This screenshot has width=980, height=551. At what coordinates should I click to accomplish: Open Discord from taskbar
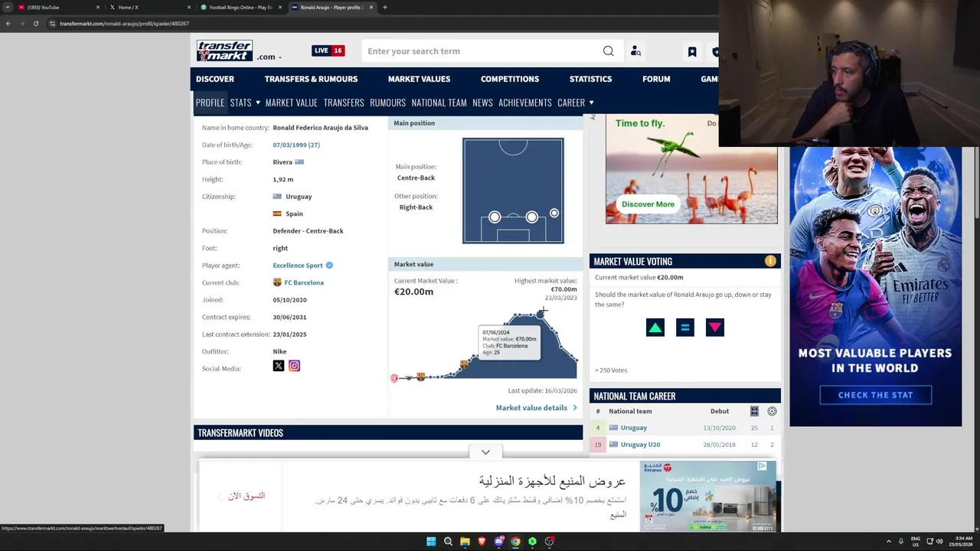tap(498, 542)
